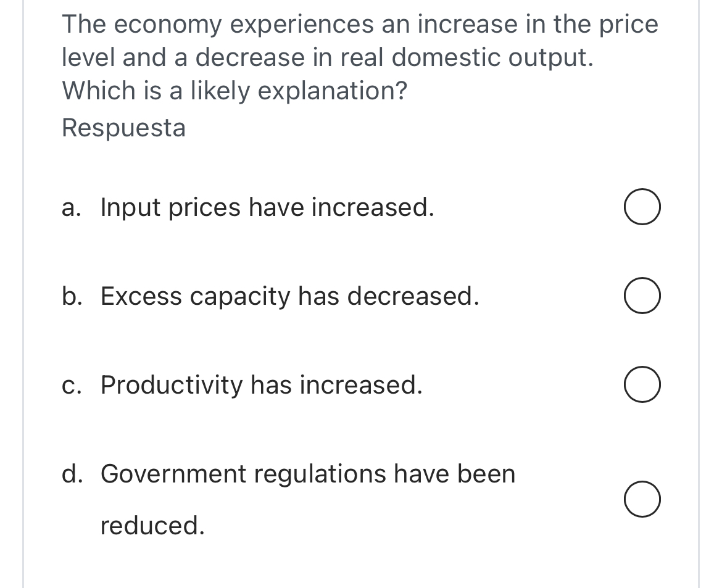The height and width of the screenshot is (588, 722).
Task: Select the radio button for option a
Action: [642, 207]
